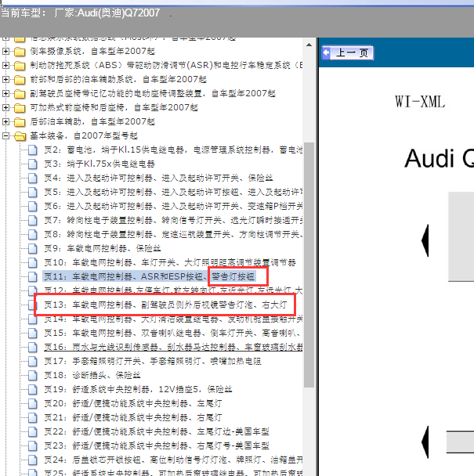474x476 pixels.
Task: Expand the 可加热式前座椅和后座椅 folder
Action: (5, 107)
